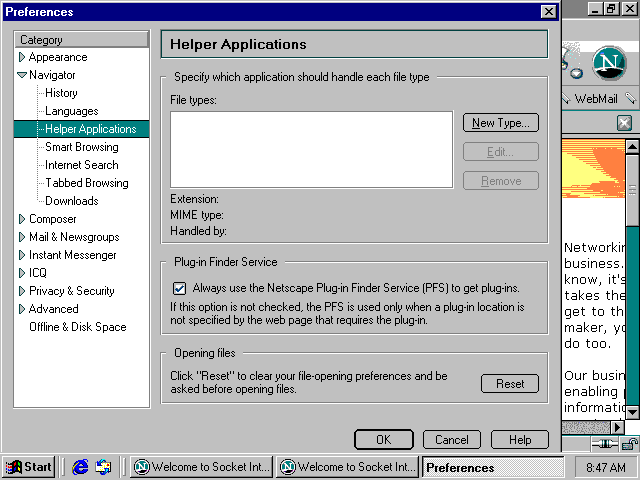
Task: Select the Composer category label
Action: click(x=53, y=219)
